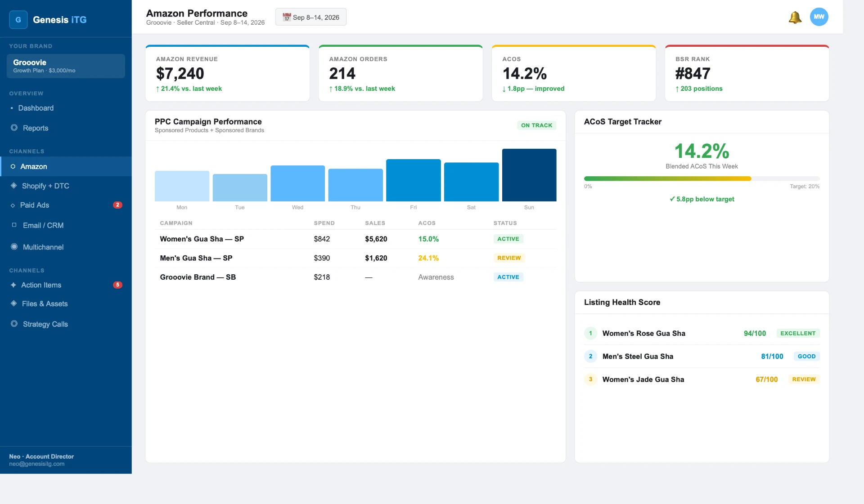Open the Sep 8–14, 2026 date range picker
Screen dimensions: 864x504
(311, 17)
